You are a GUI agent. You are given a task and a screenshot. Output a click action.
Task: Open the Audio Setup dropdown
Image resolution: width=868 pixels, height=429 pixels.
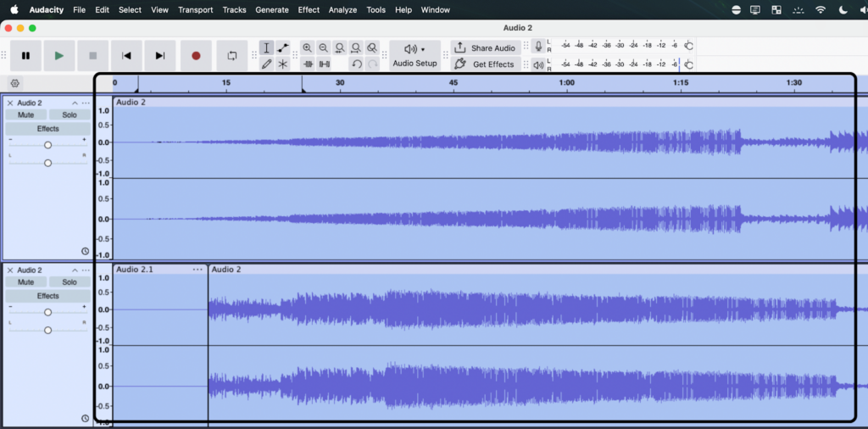pos(415,56)
